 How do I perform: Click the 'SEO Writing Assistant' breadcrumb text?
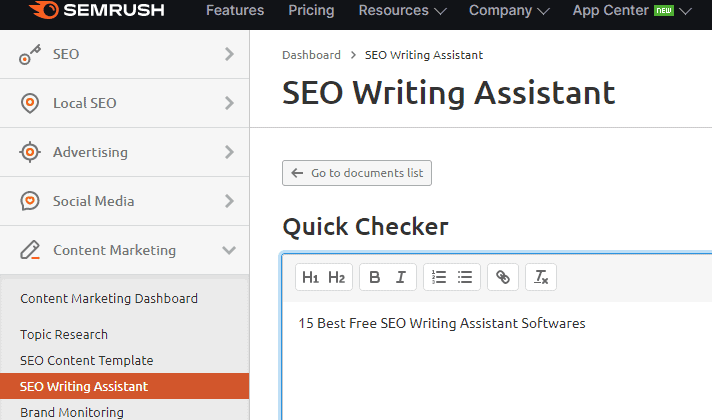(x=424, y=55)
